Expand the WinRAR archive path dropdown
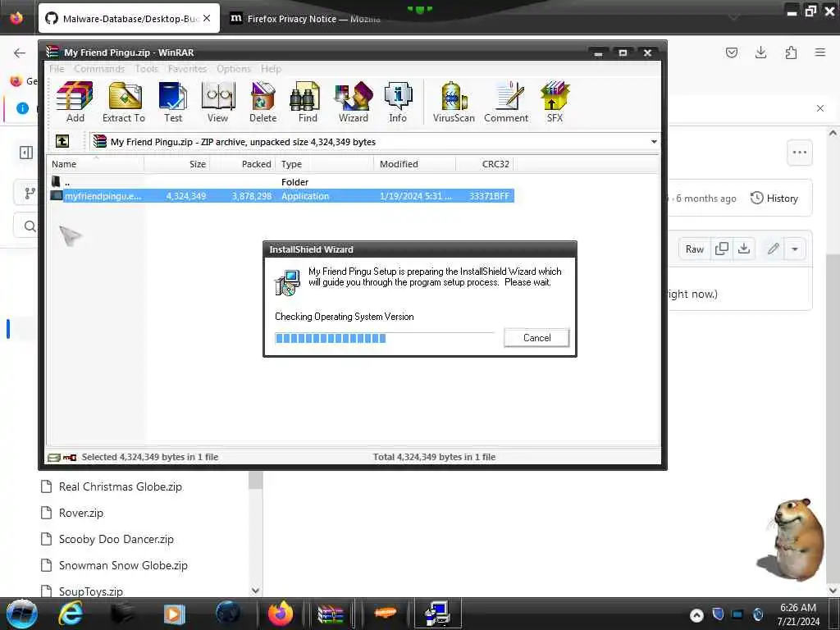This screenshot has width=840, height=630. [654, 142]
